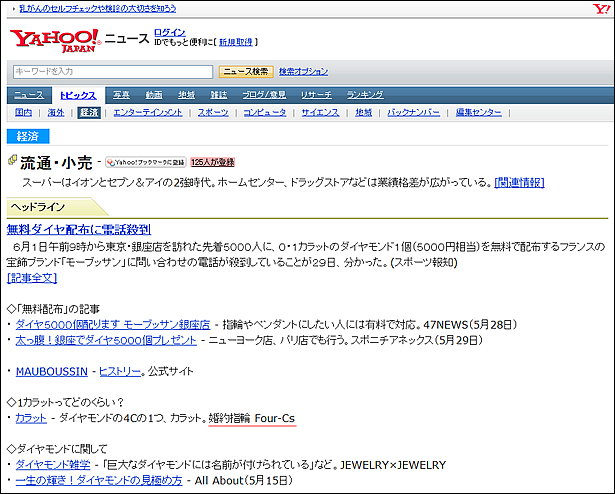The width and height of the screenshot is (615, 494).
Task: Open コンピュータ category
Action: [265, 113]
